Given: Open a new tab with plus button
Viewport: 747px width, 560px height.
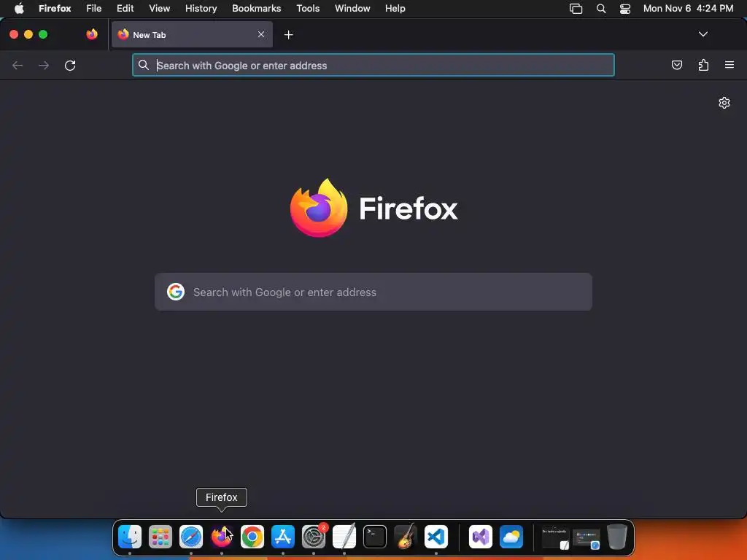Looking at the screenshot, I should 288,35.
